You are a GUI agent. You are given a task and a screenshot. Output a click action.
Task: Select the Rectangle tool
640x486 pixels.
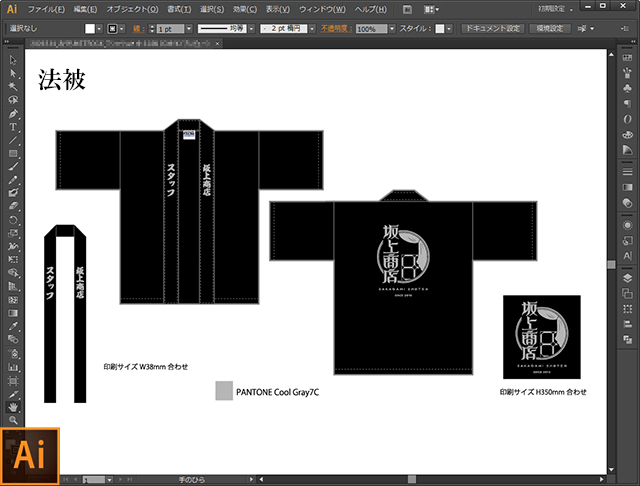tap(13, 153)
